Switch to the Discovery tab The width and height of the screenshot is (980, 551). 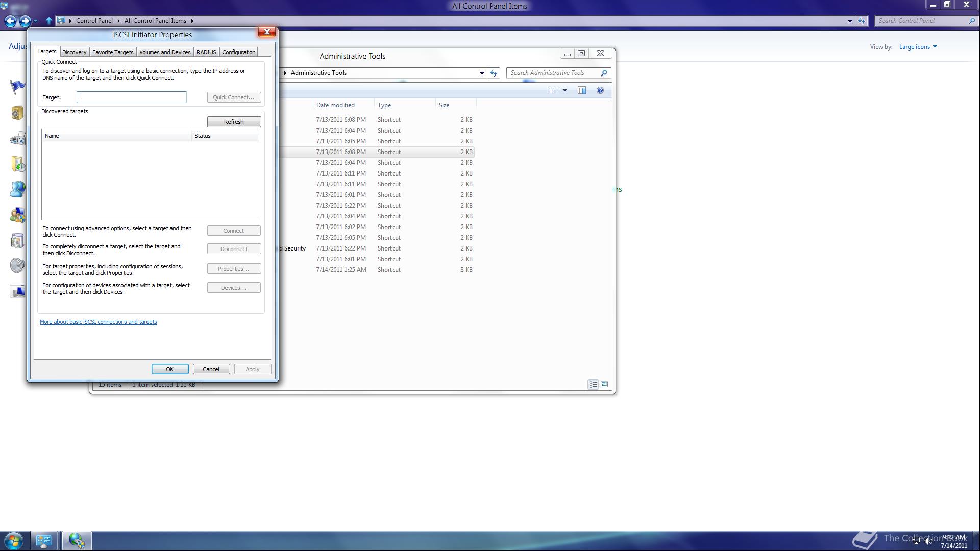[74, 52]
